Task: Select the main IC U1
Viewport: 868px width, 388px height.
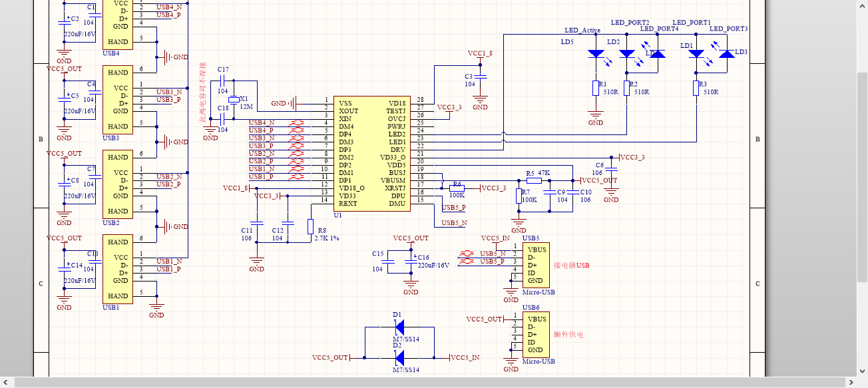Action: coord(371,153)
